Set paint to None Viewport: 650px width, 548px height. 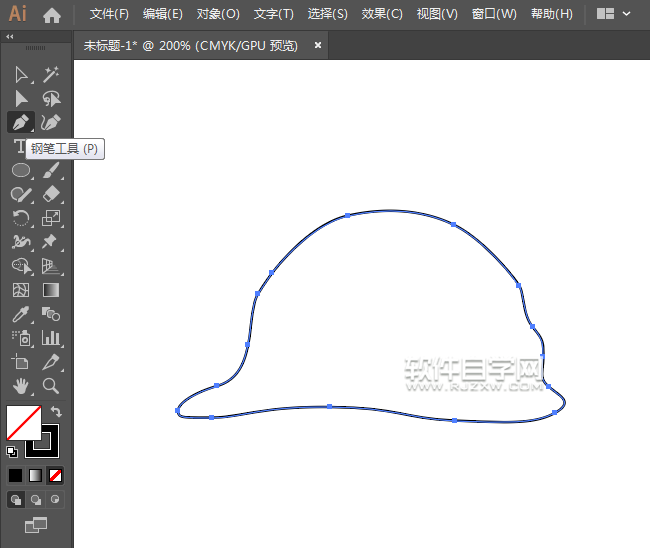point(56,475)
